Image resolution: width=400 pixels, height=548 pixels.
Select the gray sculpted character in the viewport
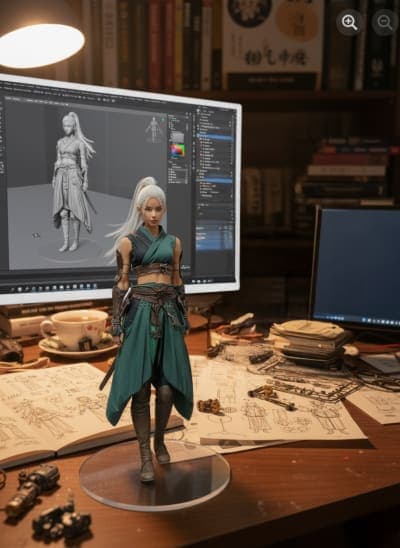point(72,182)
